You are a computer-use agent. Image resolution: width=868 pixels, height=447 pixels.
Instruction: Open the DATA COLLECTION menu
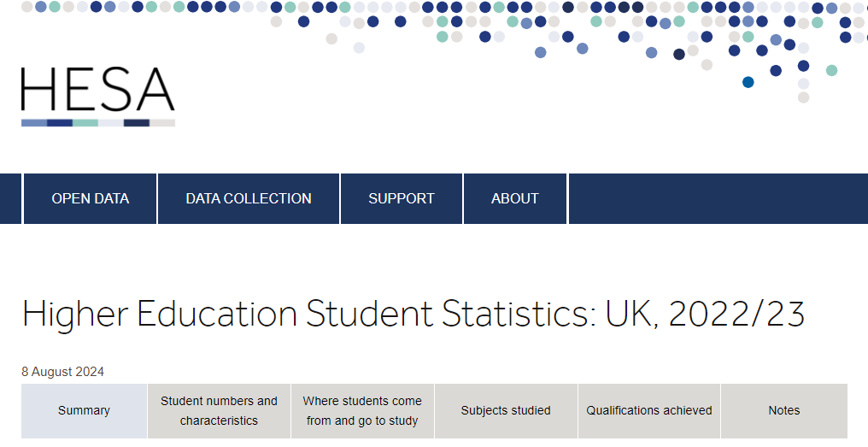tap(249, 198)
